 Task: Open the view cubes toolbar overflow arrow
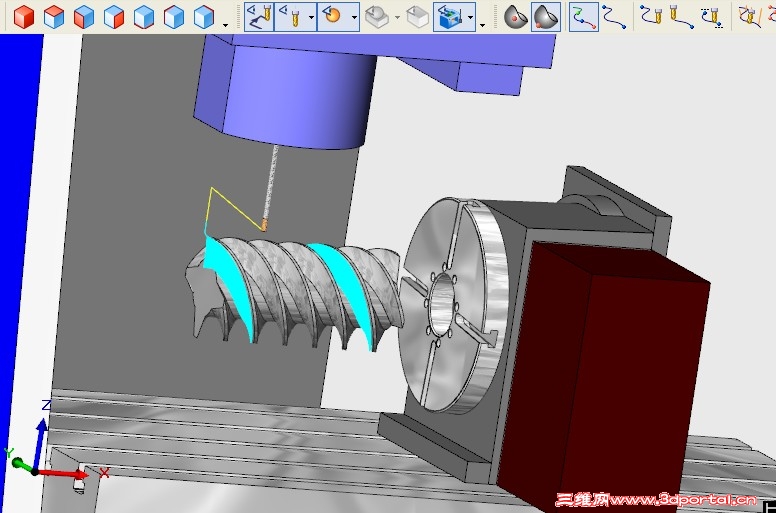coord(226,25)
